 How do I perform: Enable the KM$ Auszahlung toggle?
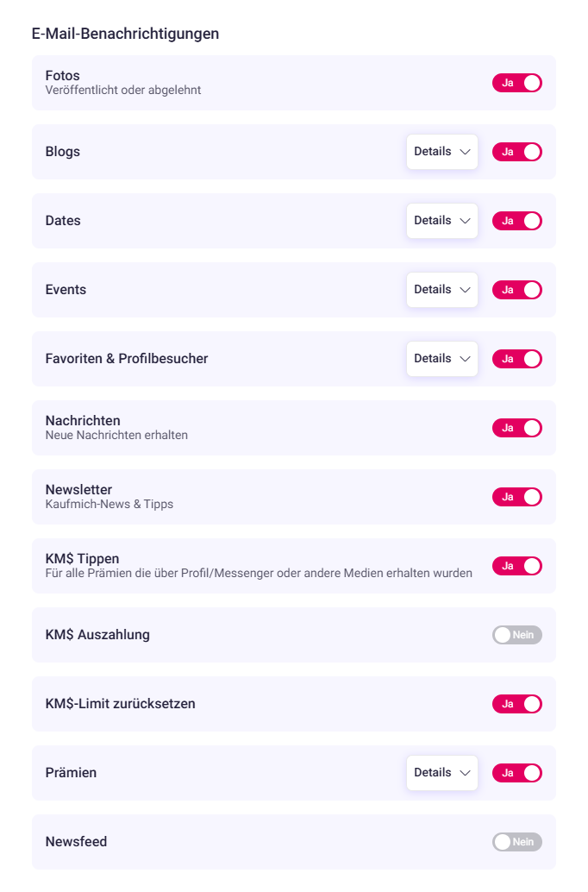517,635
